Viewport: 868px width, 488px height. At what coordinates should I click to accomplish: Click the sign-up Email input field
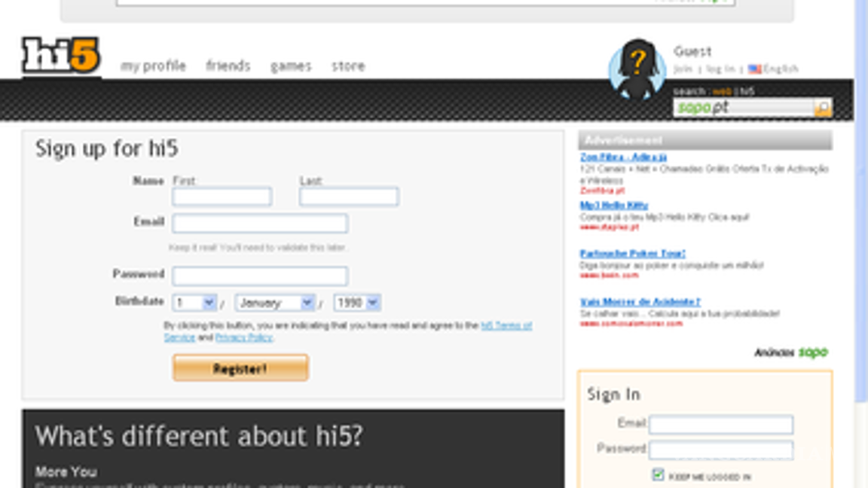tap(260, 223)
